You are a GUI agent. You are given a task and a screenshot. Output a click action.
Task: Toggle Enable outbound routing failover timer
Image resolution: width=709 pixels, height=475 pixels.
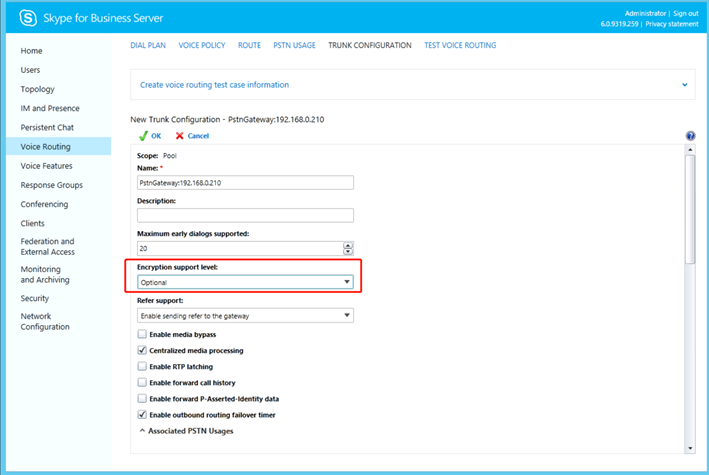coord(142,414)
